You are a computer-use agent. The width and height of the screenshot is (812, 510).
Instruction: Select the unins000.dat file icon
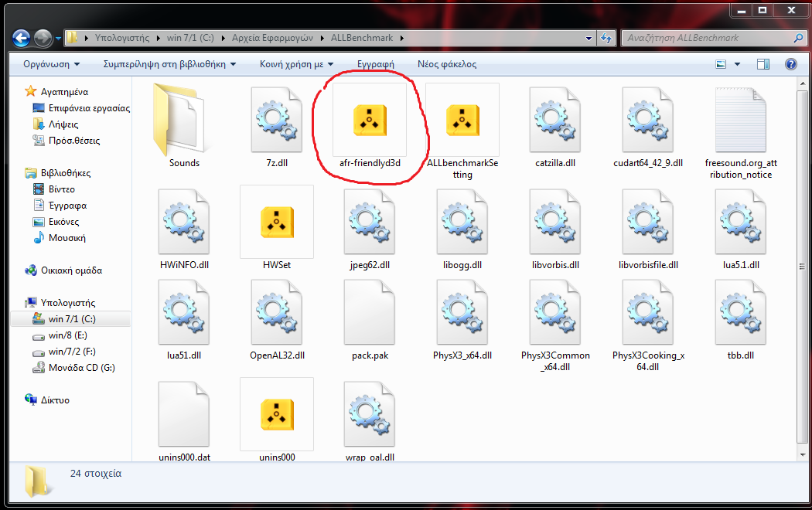(184, 414)
